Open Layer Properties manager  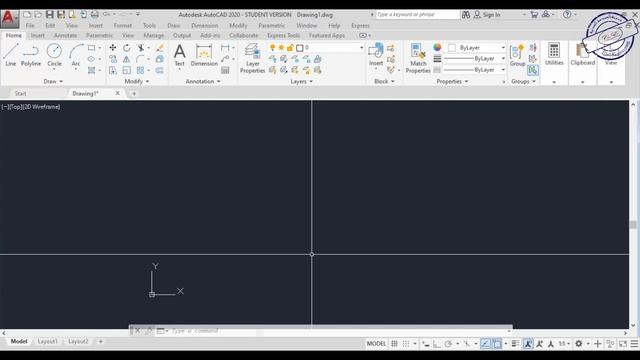pos(252,58)
